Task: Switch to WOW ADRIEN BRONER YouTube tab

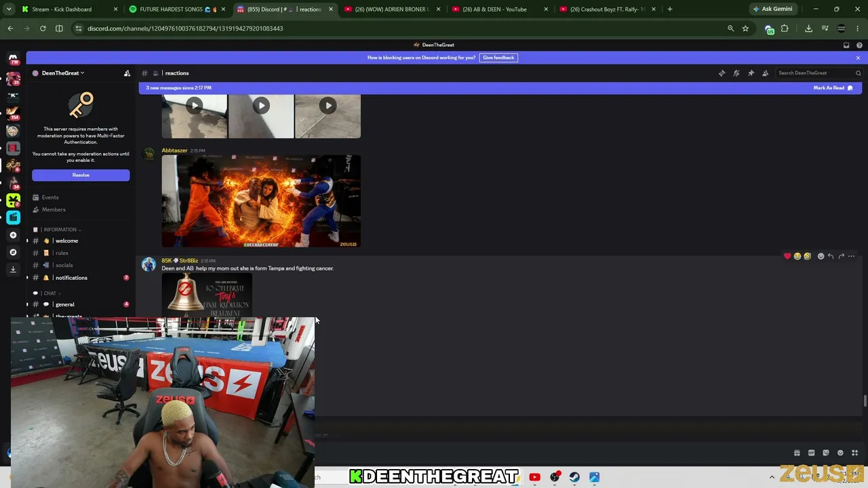Action: coord(393,9)
